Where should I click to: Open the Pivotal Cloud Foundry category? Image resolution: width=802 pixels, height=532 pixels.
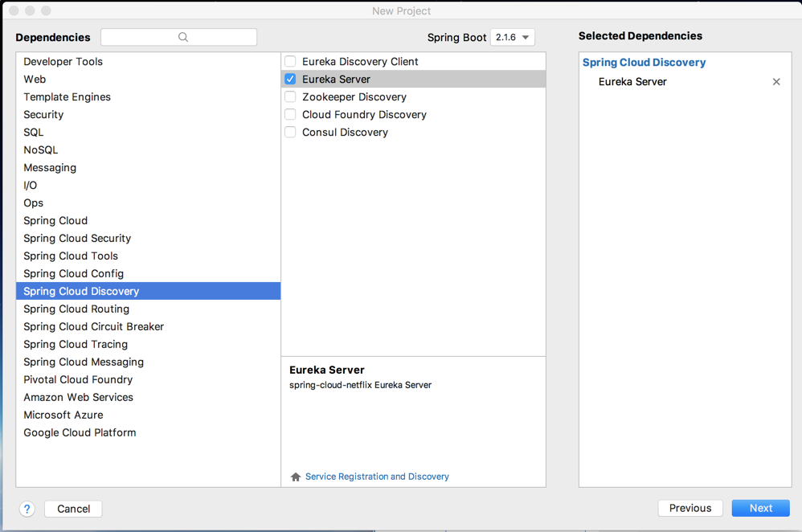click(149, 379)
